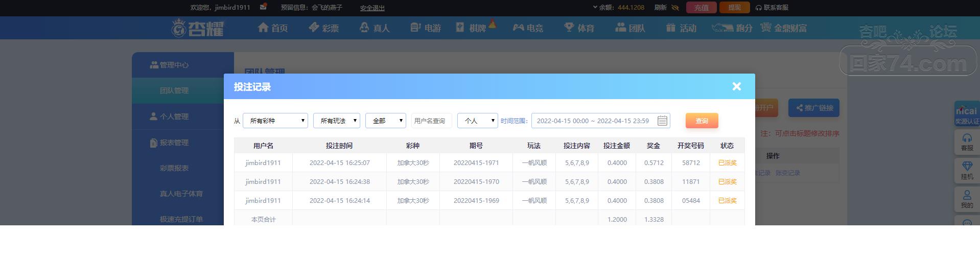Open the 棋牌 nav item
This screenshot has width=980, height=280.
[471, 28]
